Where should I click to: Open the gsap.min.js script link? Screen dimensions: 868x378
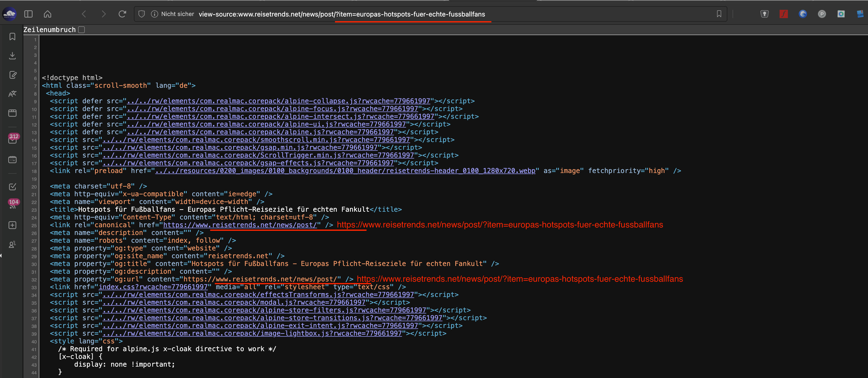(240, 148)
